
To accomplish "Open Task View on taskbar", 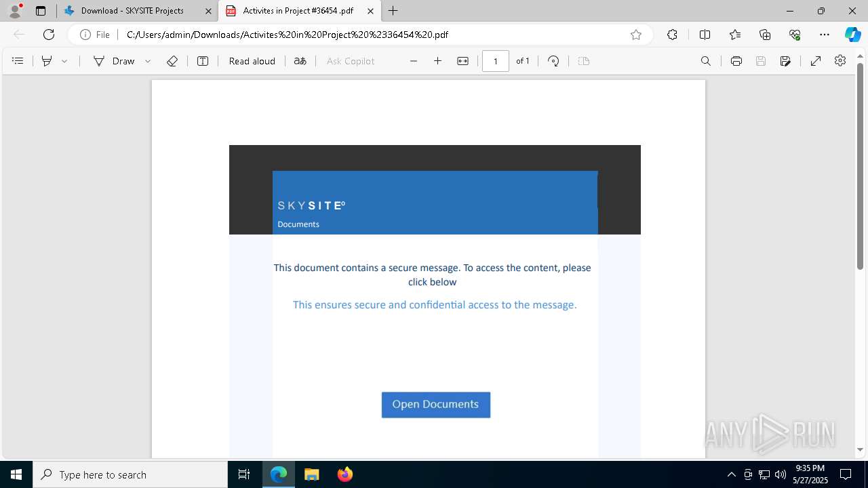I will pos(244,474).
